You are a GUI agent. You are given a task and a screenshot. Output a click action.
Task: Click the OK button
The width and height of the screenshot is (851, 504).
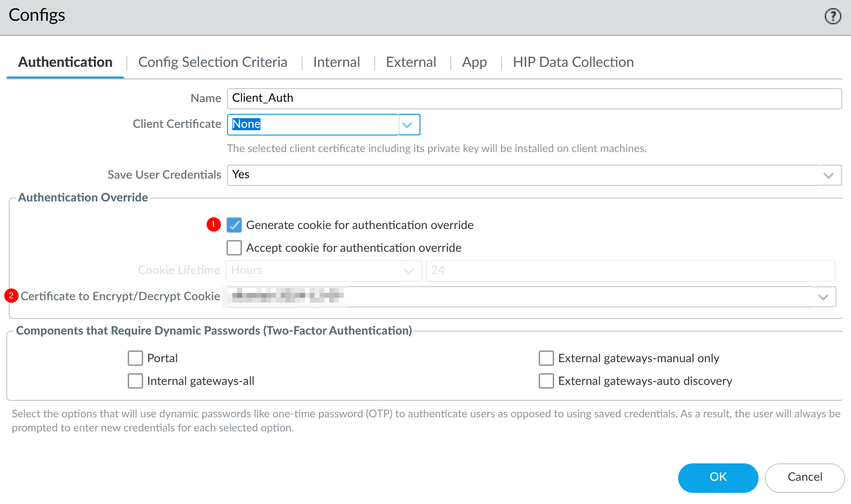coord(718,477)
